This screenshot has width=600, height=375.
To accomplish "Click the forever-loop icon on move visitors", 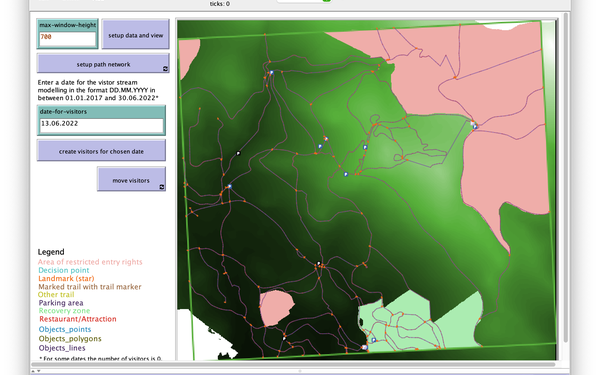I will coord(161,187).
